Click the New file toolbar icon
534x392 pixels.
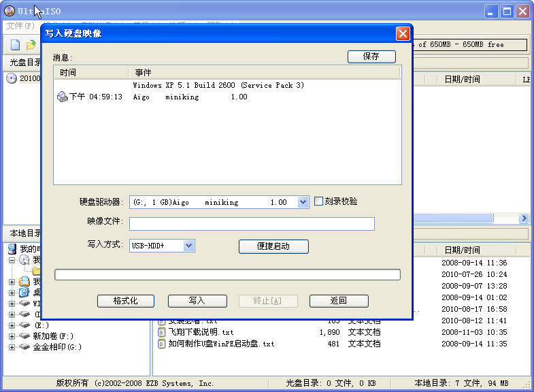point(15,46)
